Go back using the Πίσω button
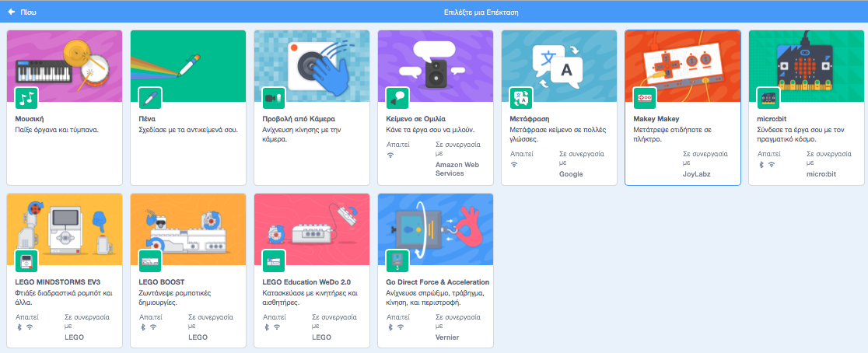The width and height of the screenshot is (868, 353). (23, 12)
